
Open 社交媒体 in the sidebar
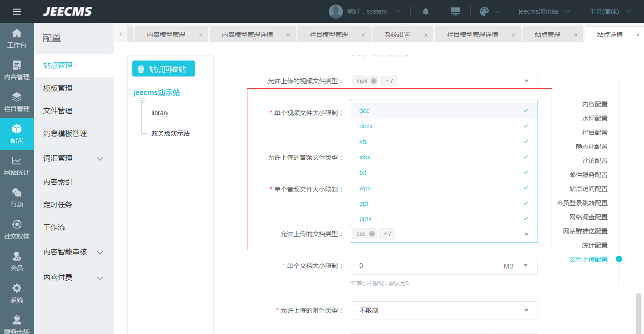tap(17, 230)
